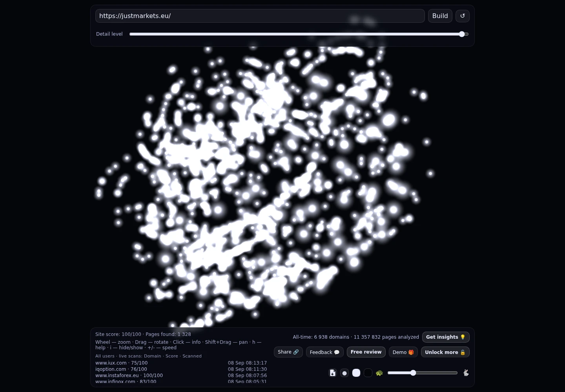Focus the URL input field
The image size is (565, 392).
click(x=260, y=16)
